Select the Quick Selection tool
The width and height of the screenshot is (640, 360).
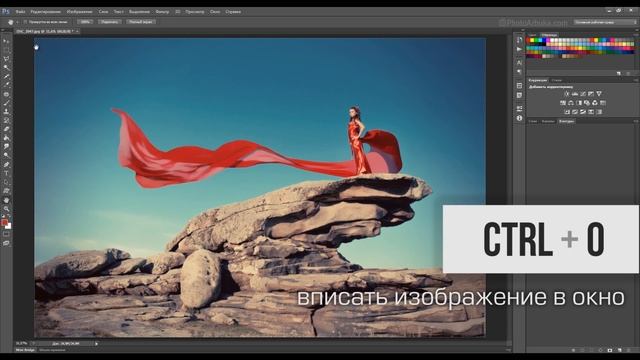(x=6, y=68)
